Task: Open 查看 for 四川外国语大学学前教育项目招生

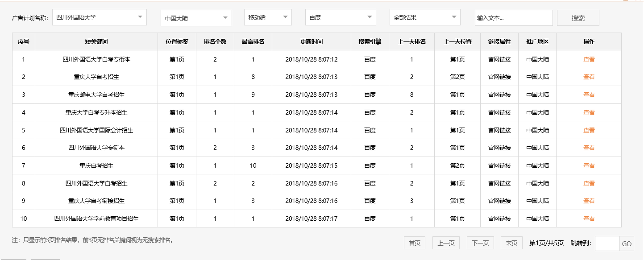Action: pos(589,219)
